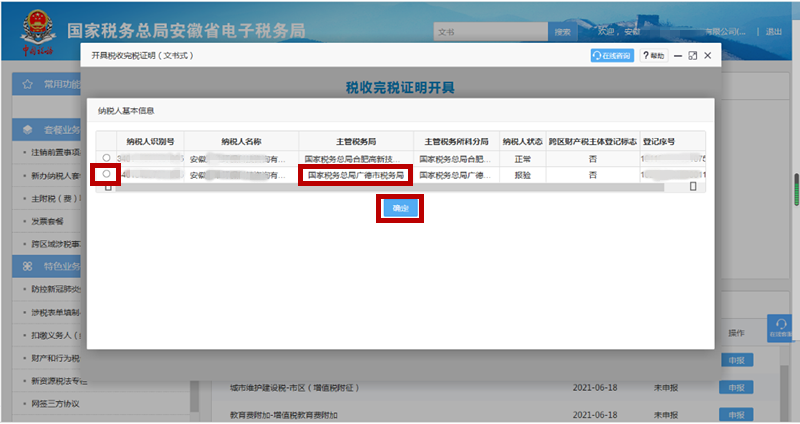Screen dimensions: 800x424
Task: Open 新办纳税人套餐 sidebar item
Action: (x=55, y=176)
